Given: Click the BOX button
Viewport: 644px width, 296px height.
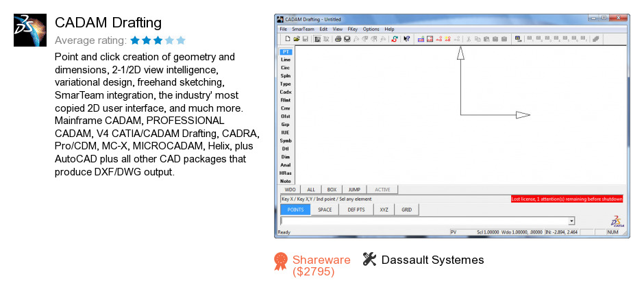Looking at the screenshot, I should [x=332, y=190].
